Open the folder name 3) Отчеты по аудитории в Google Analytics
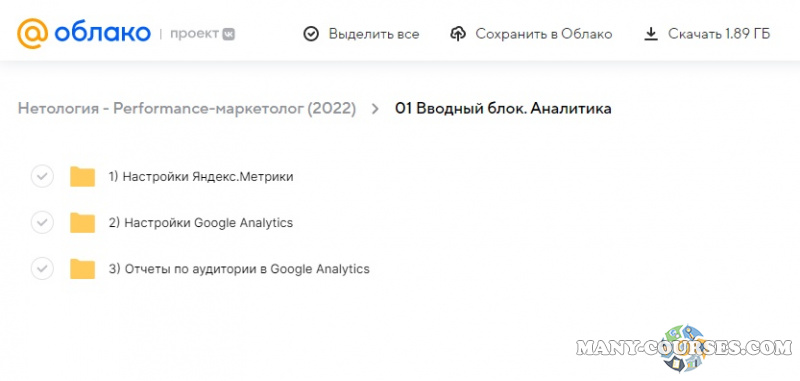Image resolution: width=800 pixels, height=381 pixels. 239,269
